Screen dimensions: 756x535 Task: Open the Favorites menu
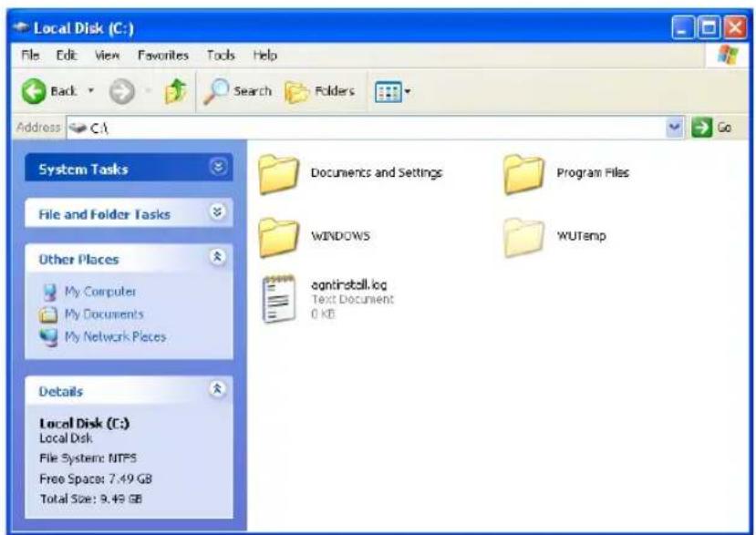tap(163, 56)
